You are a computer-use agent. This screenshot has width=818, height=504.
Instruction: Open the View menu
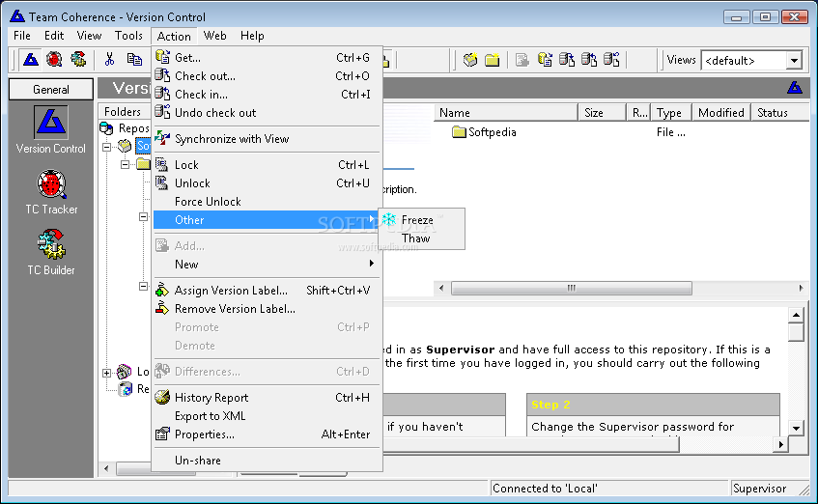[89, 36]
